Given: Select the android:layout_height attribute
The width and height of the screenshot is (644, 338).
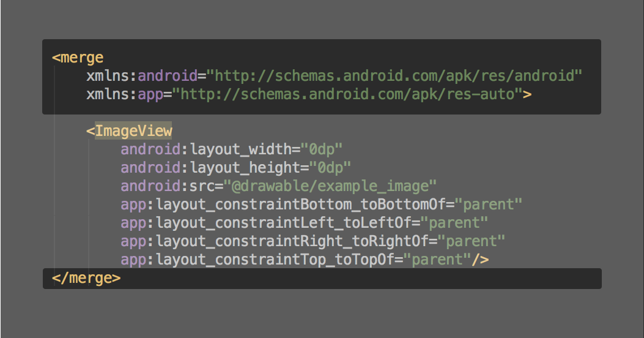Looking at the screenshot, I should [210, 168].
